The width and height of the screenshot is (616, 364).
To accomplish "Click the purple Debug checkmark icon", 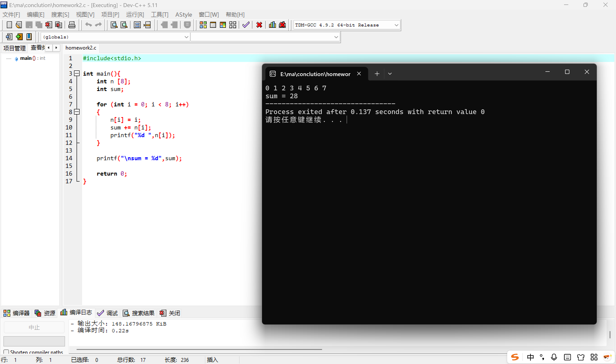I will [246, 25].
